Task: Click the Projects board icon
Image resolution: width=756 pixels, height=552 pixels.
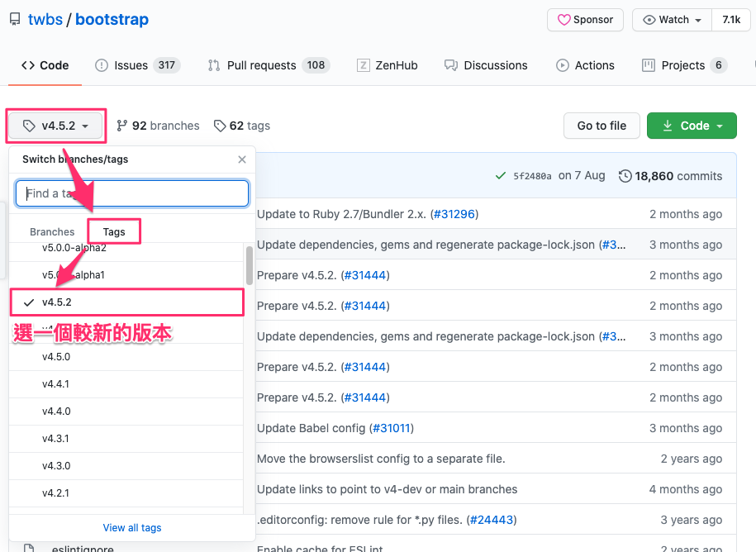Action: pos(649,65)
